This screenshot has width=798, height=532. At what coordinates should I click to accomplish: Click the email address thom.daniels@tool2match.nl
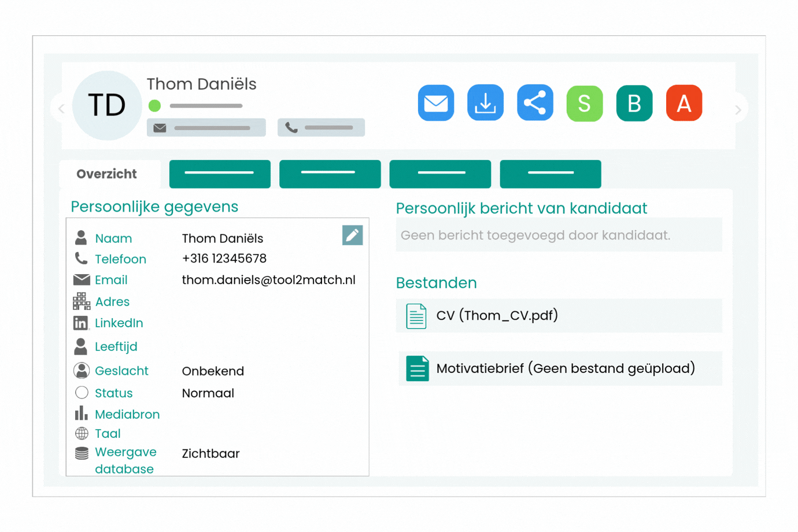click(x=268, y=280)
